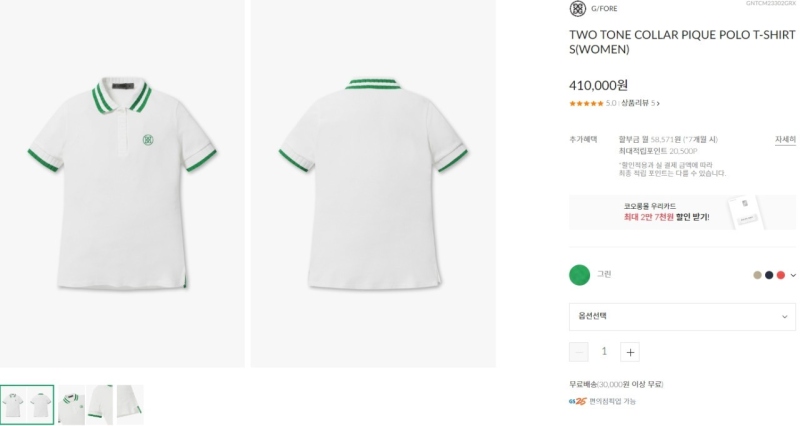This screenshot has height=426, width=800.
Task: Click the back view polo image
Action: pyautogui.click(x=372, y=183)
